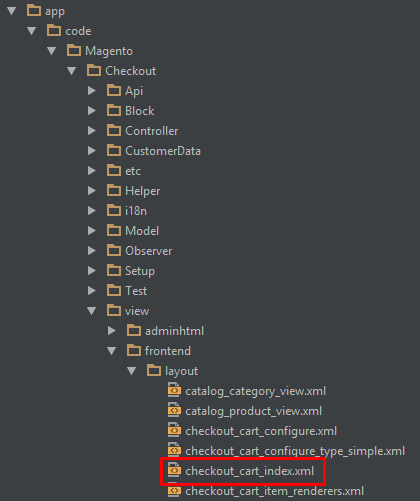Collapse the layout folder arrow
Viewport: 420px width, 501px height.
132,371
